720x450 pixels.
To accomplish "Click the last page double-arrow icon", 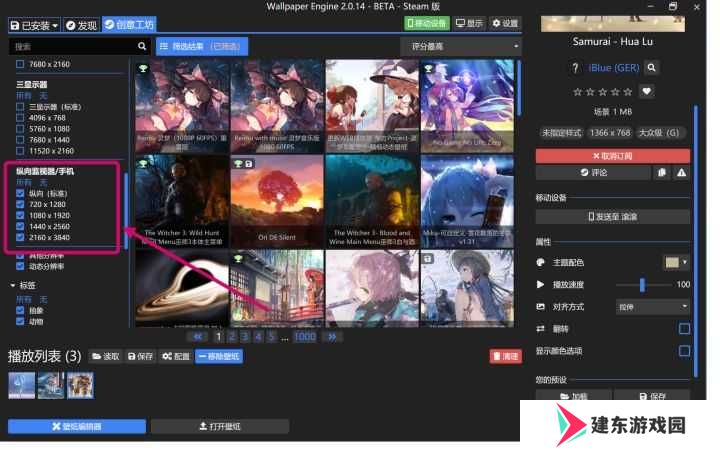I will [332, 337].
